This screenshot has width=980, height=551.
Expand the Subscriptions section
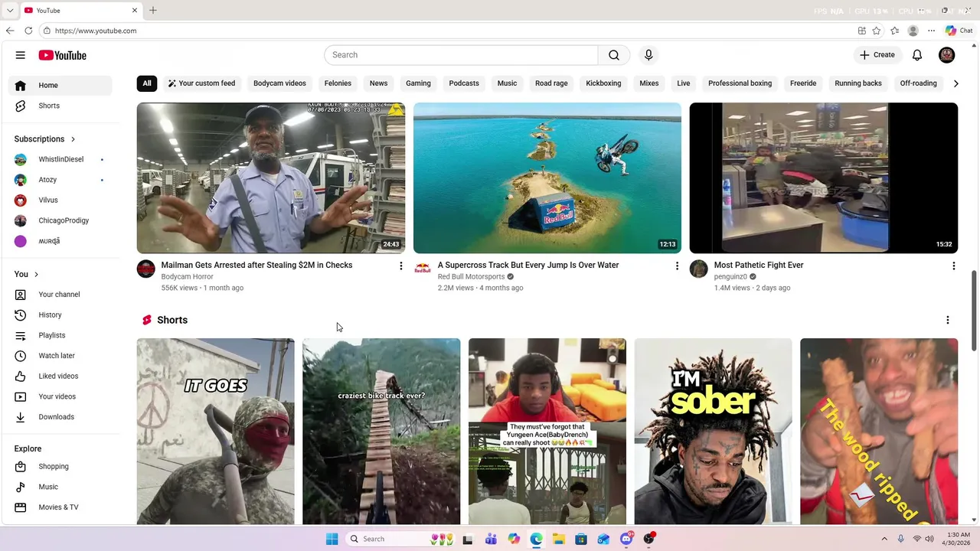tap(44, 139)
